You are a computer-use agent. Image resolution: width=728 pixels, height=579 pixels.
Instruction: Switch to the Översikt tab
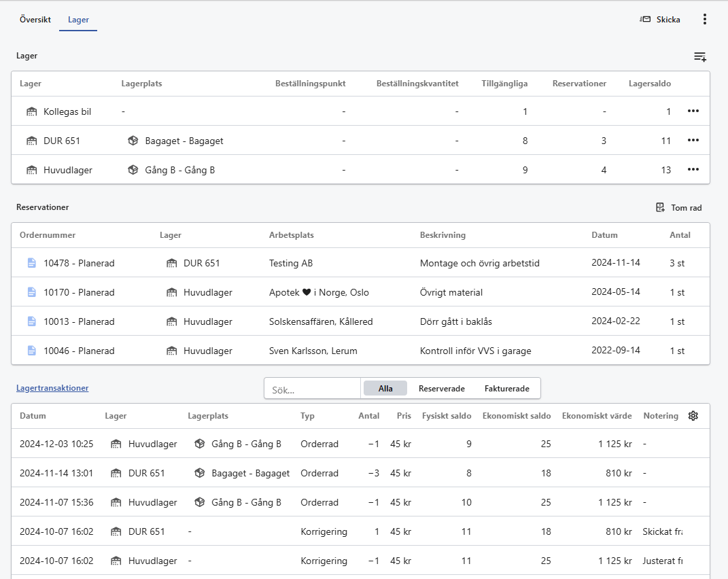click(35, 20)
